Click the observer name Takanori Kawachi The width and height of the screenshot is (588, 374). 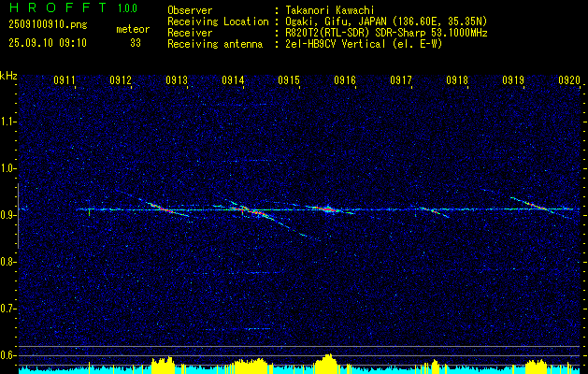pos(330,10)
